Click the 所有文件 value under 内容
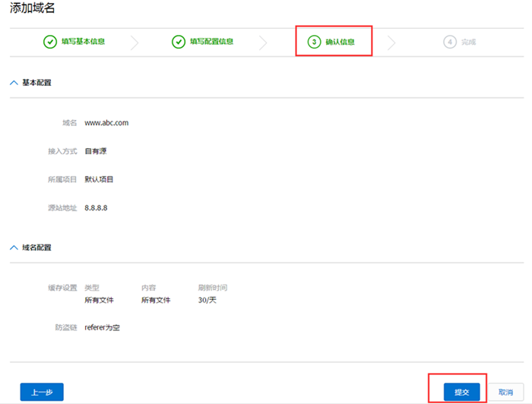The image size is (532, 404). pyautogui.click(x=156, y=300)
